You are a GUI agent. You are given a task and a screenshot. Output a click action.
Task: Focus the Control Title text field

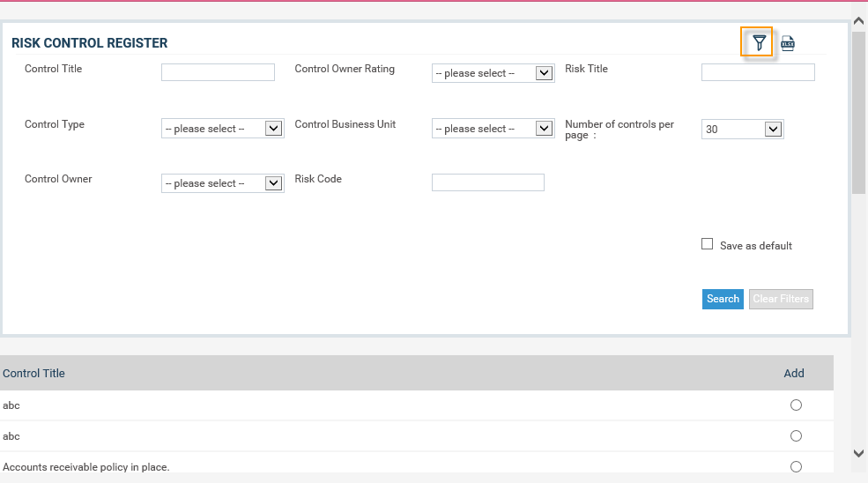pyautogui.click(x=219, y=72)
